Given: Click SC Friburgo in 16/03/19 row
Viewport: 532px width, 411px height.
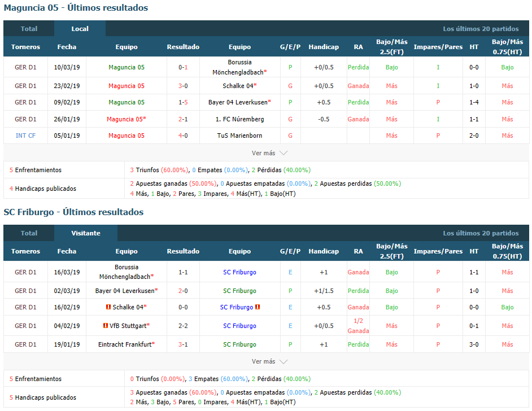Looking at the screenshot, I should (239, 272).
